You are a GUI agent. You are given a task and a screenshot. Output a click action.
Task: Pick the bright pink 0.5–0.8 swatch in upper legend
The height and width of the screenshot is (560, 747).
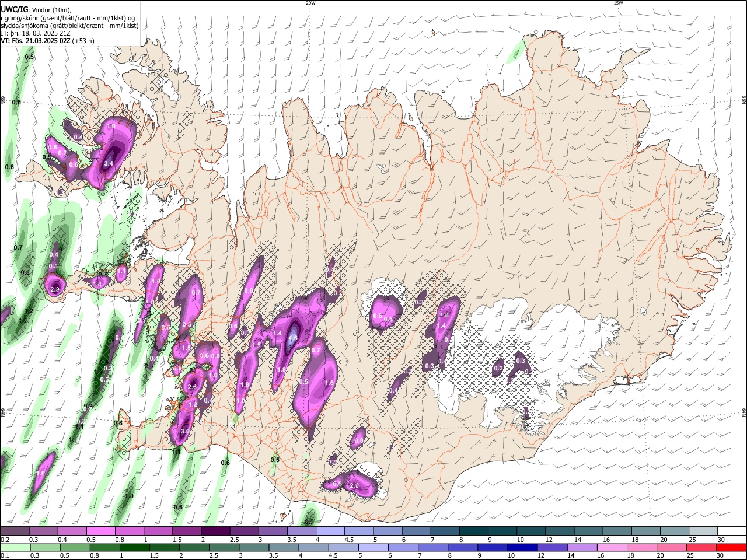(100, 531)
